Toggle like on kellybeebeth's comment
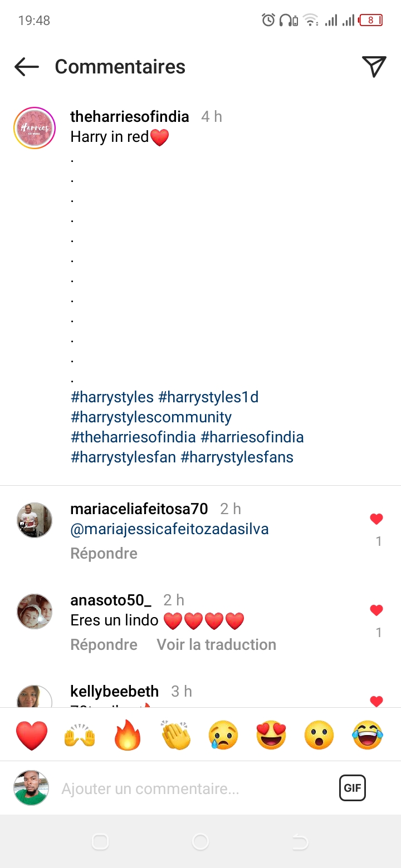The width and height of the screenshot is (401, 868). [x=376, y=701]
